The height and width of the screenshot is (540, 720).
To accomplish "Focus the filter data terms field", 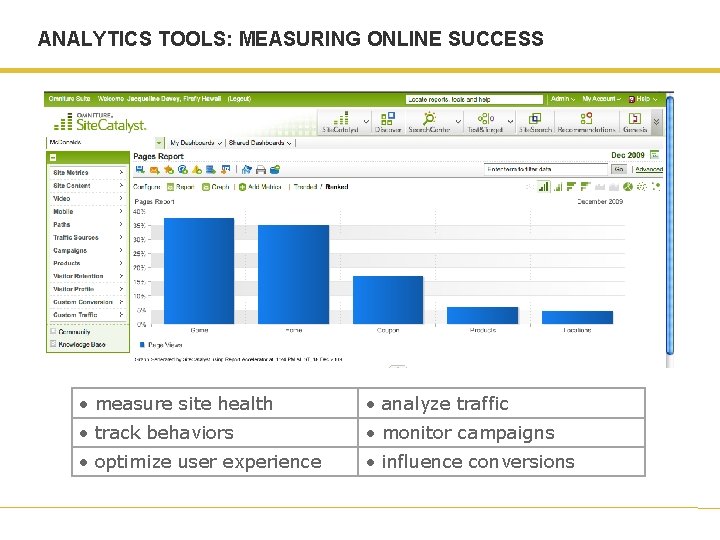I will coord(546,169).
